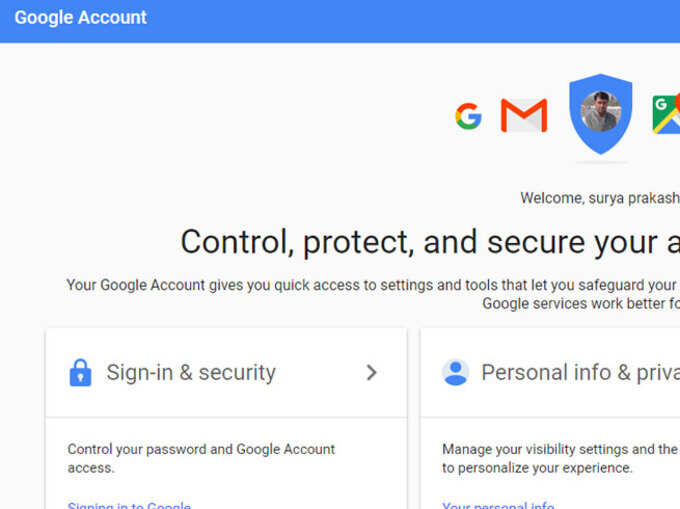Open the Your personal info link
Viewport: 680px width, 509px height.
click(x=498, y=505)
